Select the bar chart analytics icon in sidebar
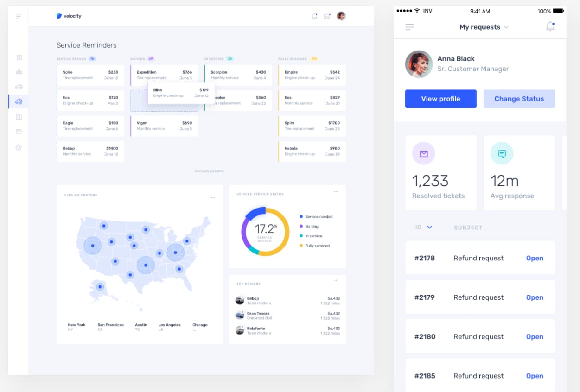The height and width of the screenshot is (392, 580). pos(19,72)
